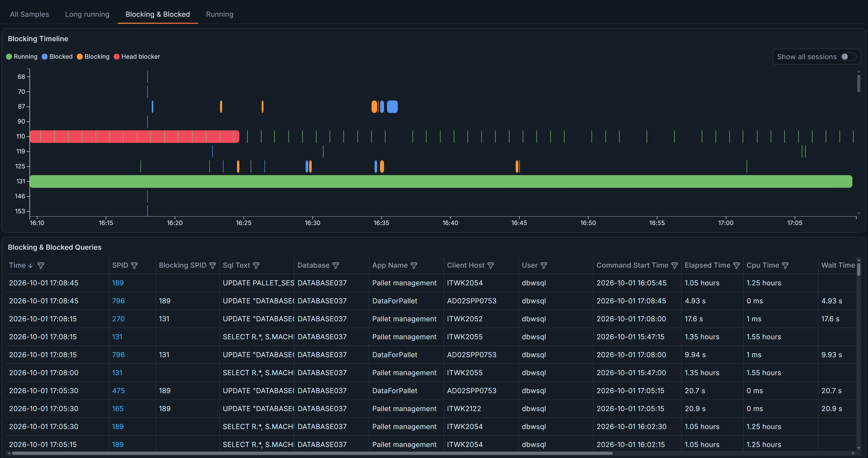Click the Time column sort arrow
Screen dimensions: 868x458
[x=30, y=265]
